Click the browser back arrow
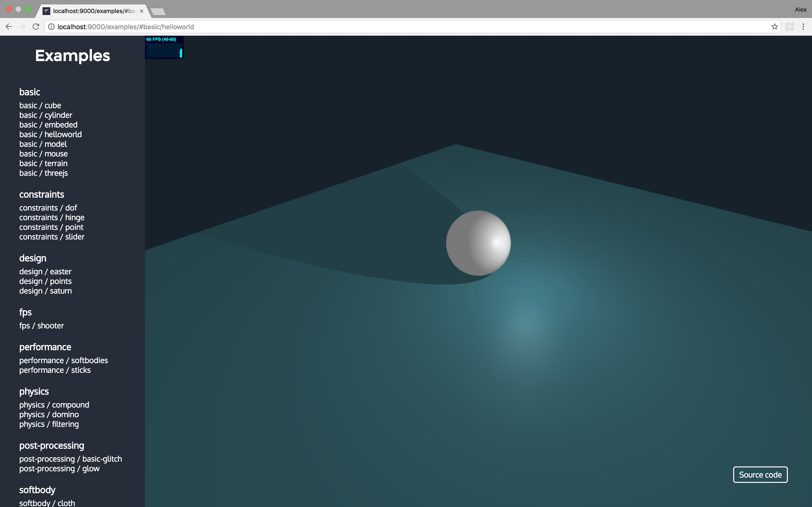 coord(9,27)
